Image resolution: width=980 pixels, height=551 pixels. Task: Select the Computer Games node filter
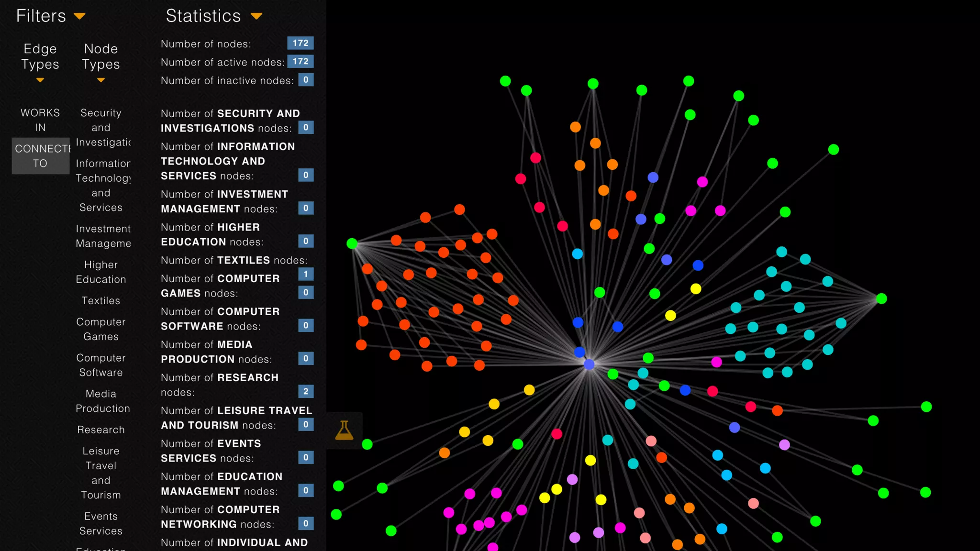click(x=100, y=330)
